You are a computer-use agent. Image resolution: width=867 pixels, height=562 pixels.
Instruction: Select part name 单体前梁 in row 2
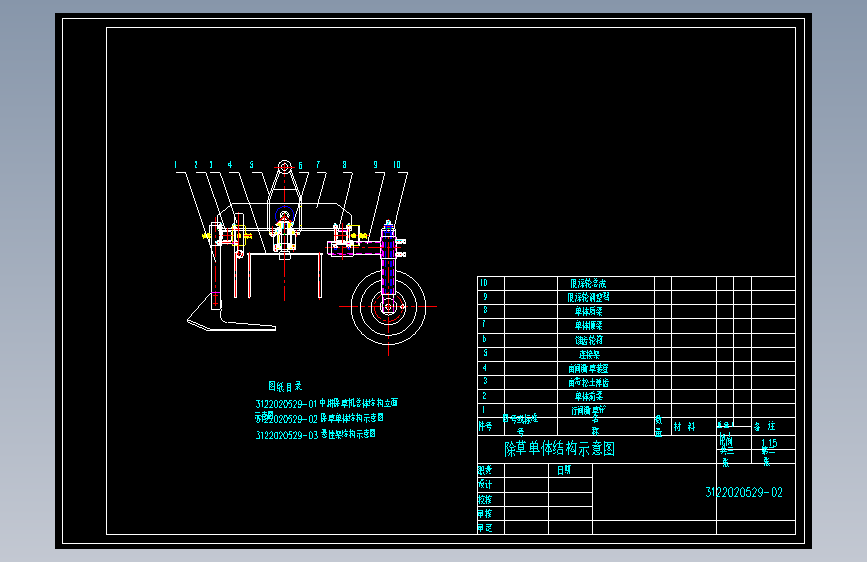pyautogui.click(x=588, y=396)
